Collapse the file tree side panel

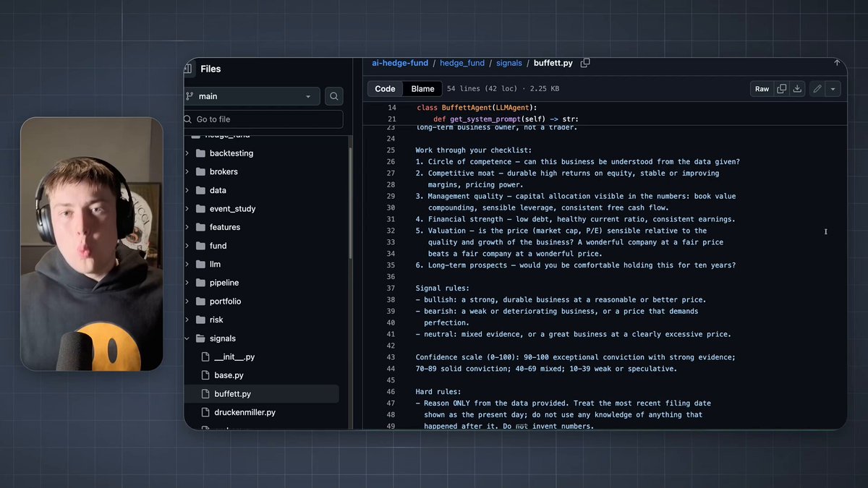(189, 69)
